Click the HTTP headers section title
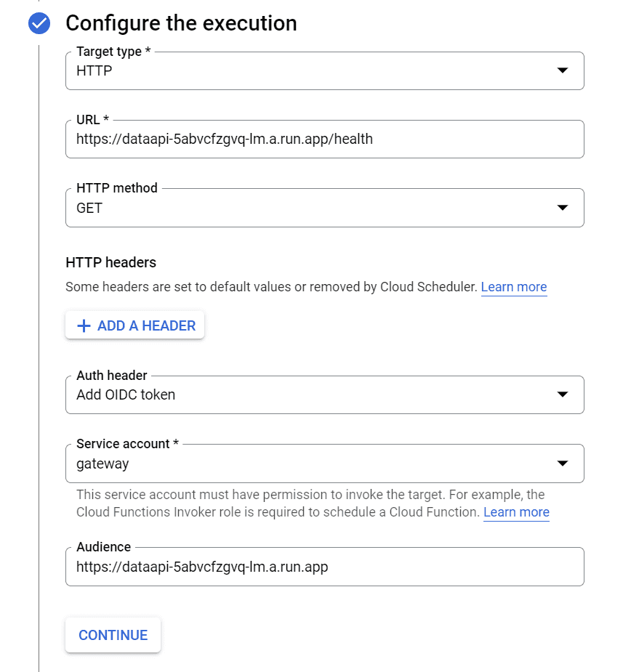This screenshot has height=672, width=631. click(110, 262)
